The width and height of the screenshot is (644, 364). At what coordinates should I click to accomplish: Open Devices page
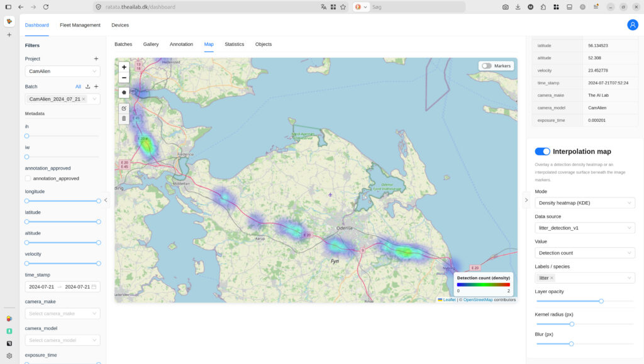(120, 25)
